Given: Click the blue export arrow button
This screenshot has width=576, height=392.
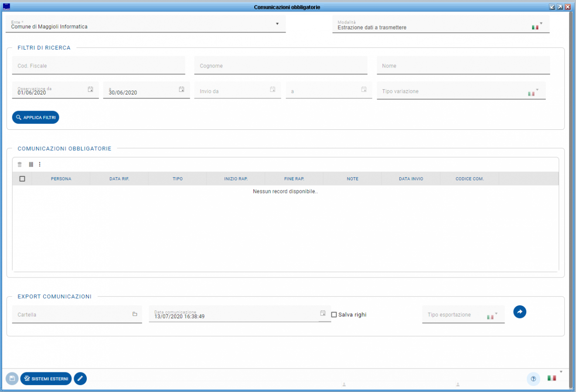Looking at the screenshot, I should (519, 312).
